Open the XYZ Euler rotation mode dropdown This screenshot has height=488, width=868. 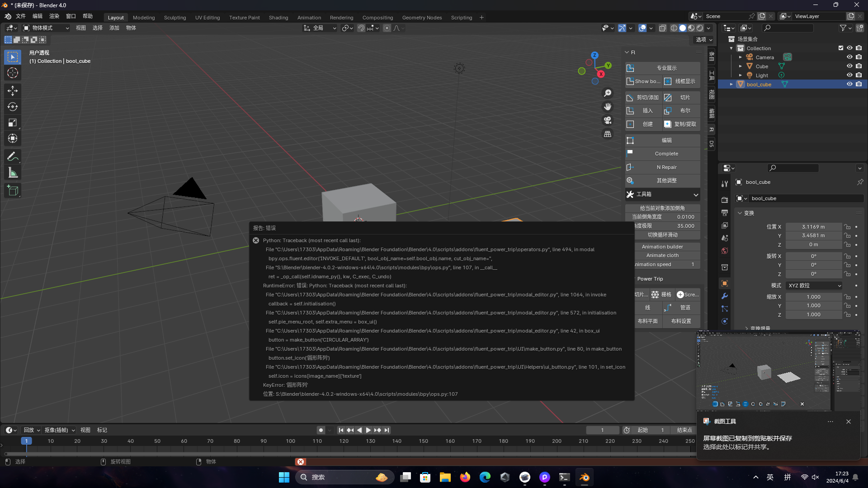point(814,286)
